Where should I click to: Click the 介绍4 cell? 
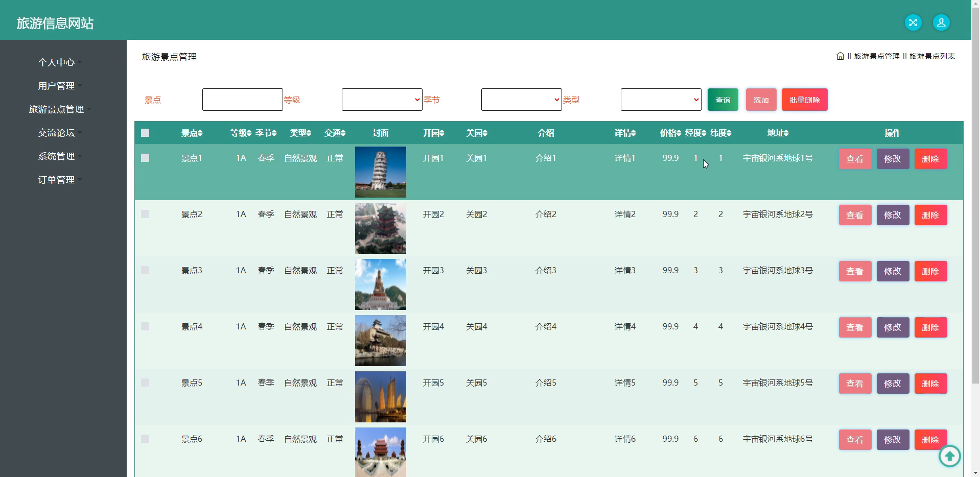(x=546, y=326)
